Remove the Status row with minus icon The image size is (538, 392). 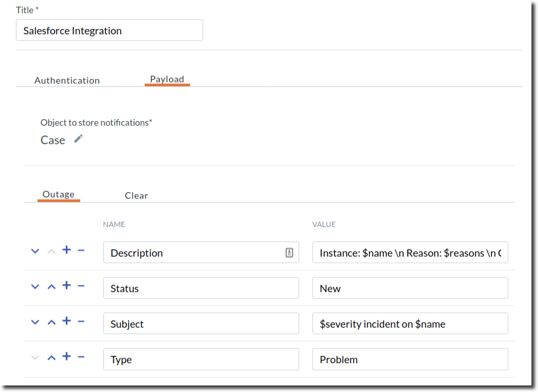[x=81, y=286]
